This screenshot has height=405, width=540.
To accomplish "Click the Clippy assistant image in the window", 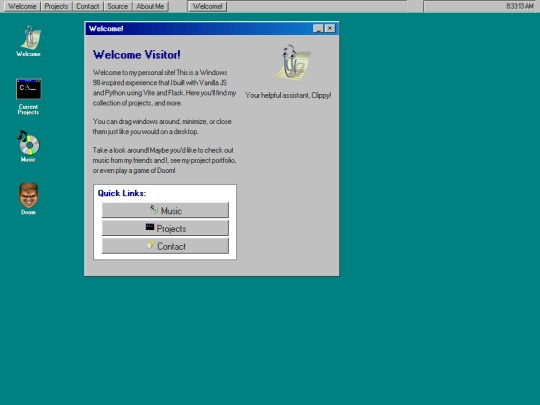I will pos(292,62).
